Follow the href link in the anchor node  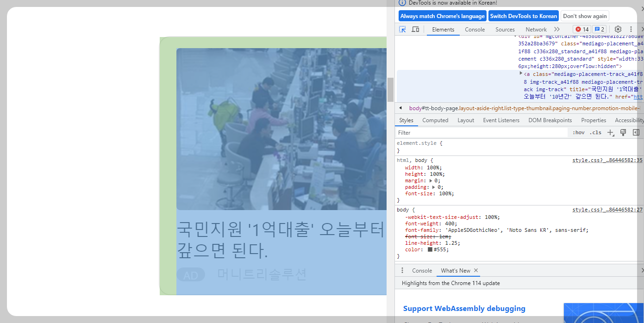pyautogui.click(x=638, y=96)
